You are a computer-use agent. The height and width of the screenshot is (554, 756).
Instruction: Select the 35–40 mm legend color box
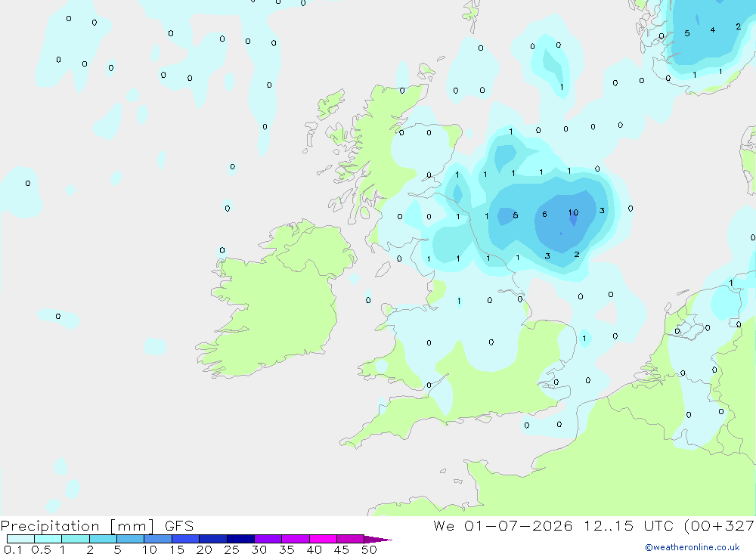click(296, 539)
